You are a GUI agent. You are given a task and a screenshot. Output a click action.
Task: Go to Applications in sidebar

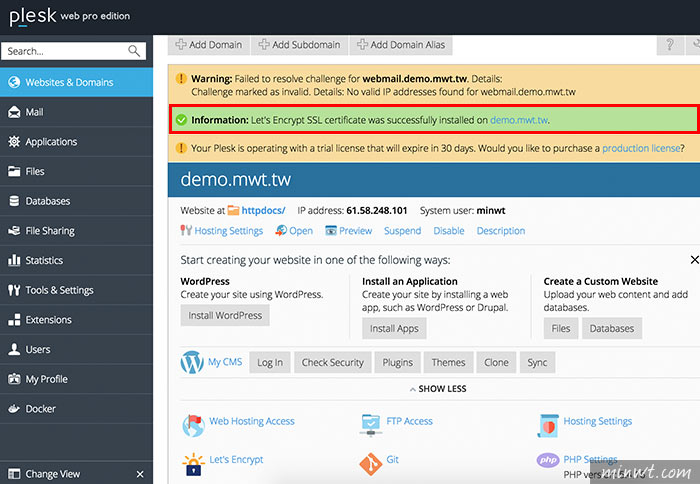[76, 142]
